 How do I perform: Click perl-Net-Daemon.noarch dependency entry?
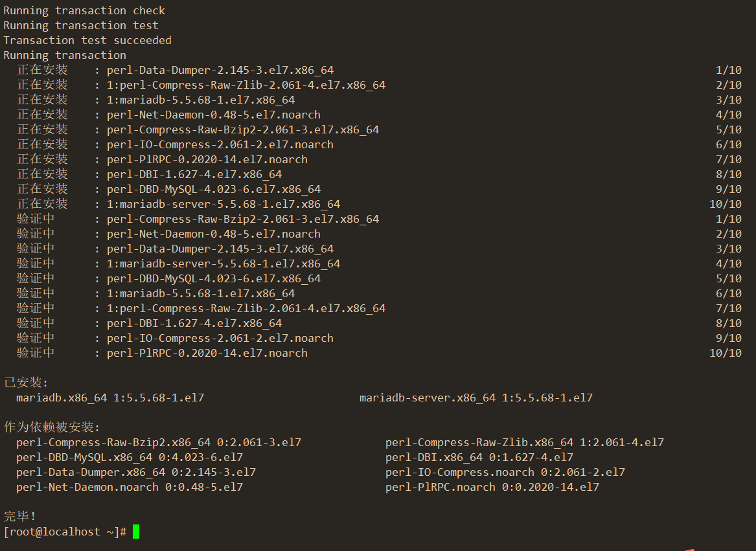click(x=130, y=488)
